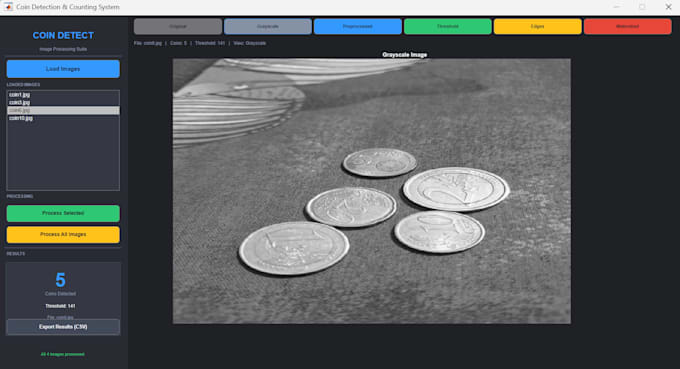680x369 pixels.
Task: Show the green Threshold view
Action: [448, 26]
